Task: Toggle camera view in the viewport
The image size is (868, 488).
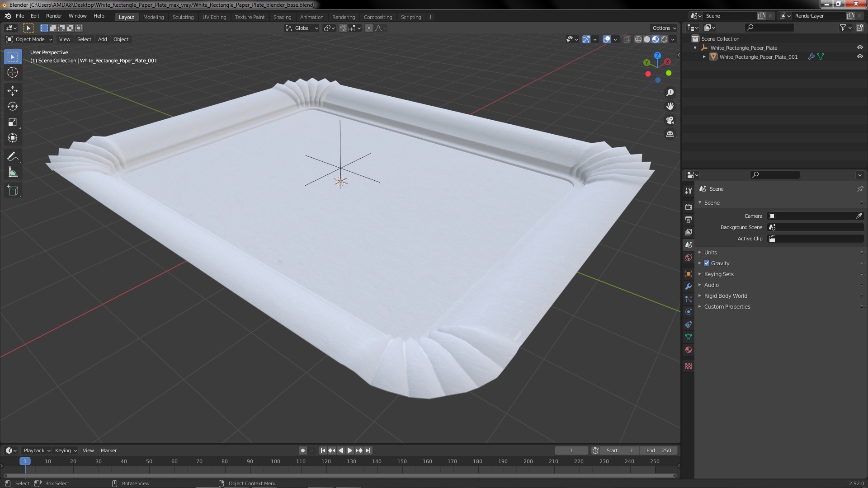Action: pyautogui.click(x=670, y=120)
